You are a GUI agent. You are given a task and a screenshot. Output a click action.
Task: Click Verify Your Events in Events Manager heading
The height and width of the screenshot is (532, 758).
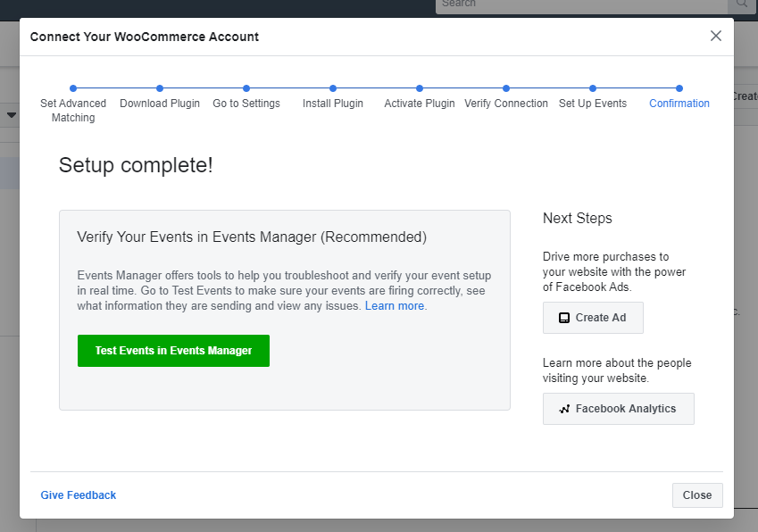coord(252,237)
